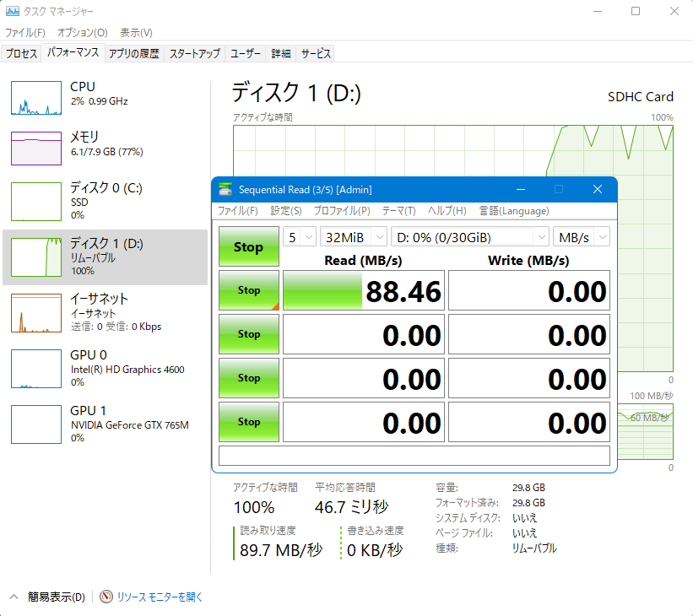This screenshot has height=616, width=693.
Task: Click the 29.8 GB capacity value
Action: click(528, 488)
